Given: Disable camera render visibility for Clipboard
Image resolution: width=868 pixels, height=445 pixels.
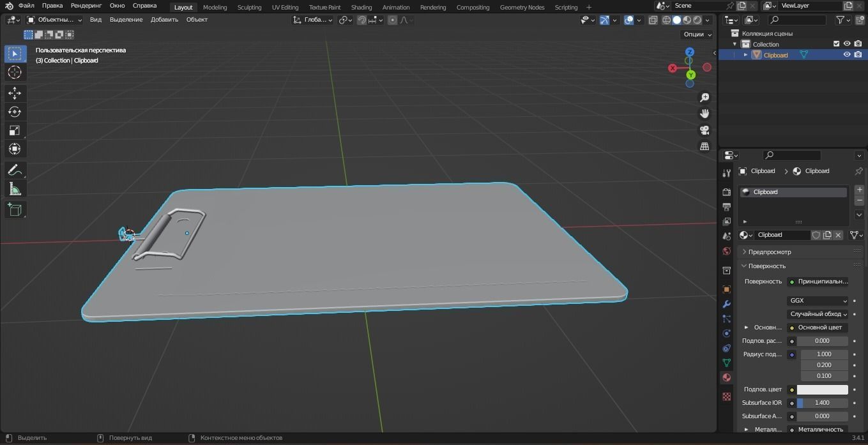Looking at the screenshot, I should (858, 54).
